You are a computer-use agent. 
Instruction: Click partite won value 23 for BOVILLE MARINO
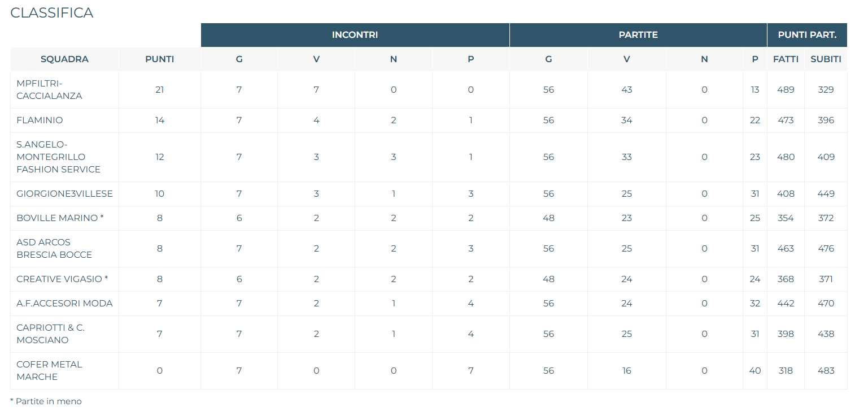[x=627, y=218]
